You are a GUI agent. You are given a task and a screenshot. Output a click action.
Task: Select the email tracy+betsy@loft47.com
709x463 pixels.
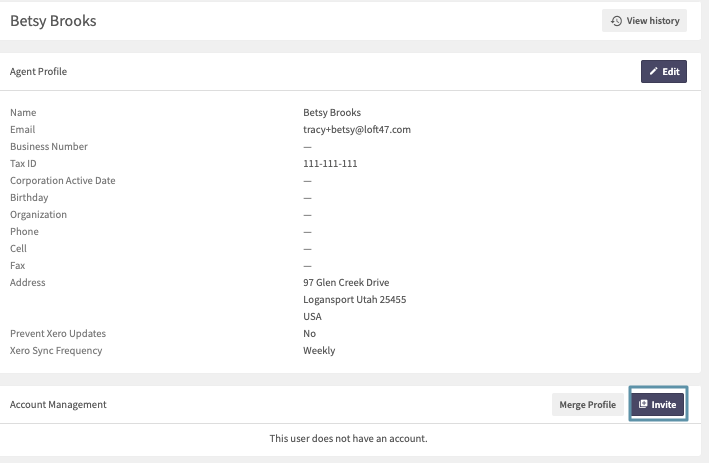357,130
